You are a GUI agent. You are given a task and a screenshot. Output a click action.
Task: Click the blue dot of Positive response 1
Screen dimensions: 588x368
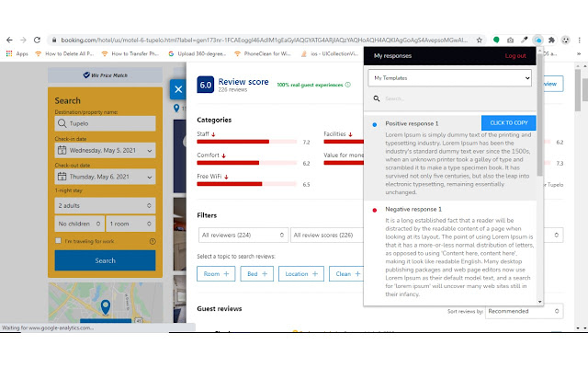click(374, 124)
